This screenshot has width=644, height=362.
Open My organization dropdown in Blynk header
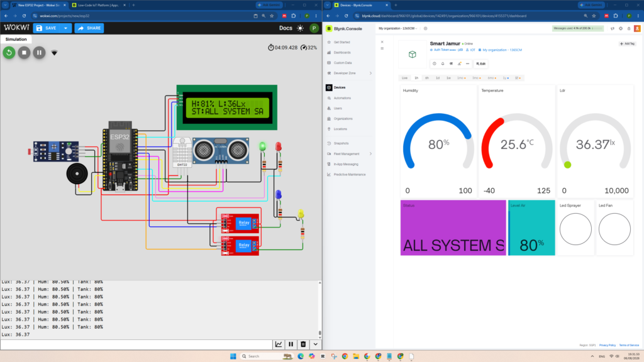point(397,29)
